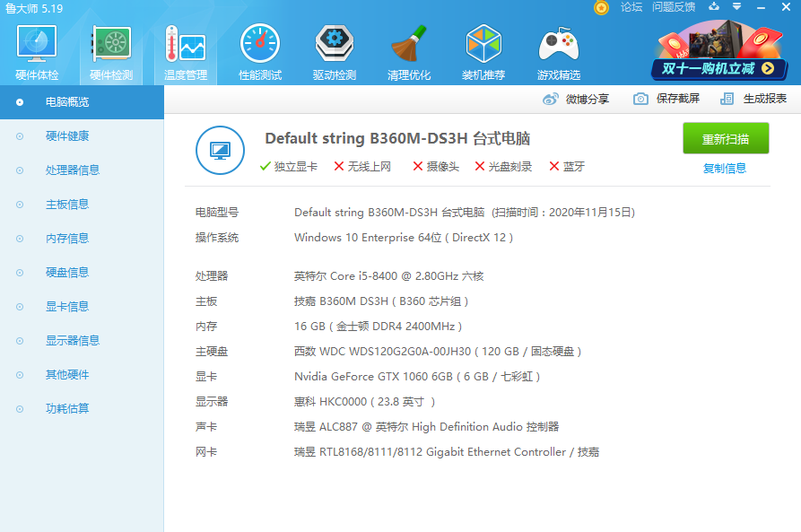Select the 硬件检测 circuit board icon
Screen dimensions: 801x532
[x=111, y=43]
